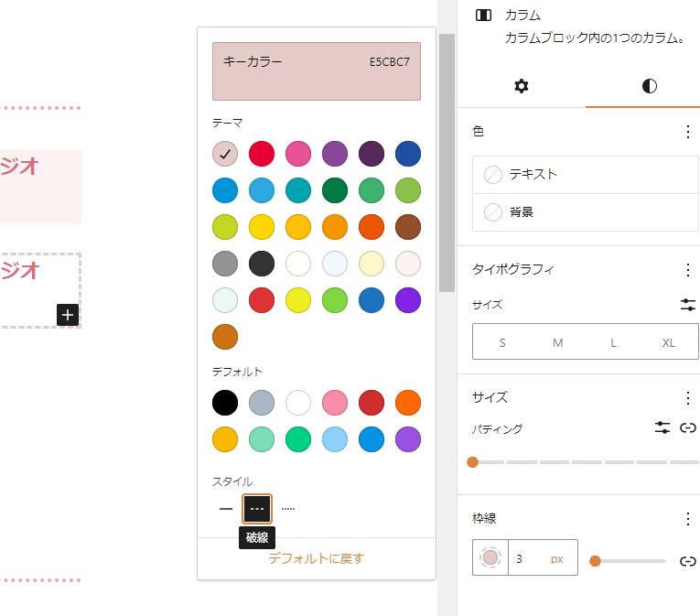Unlink border sides icon
Viewport: 700px width, 616px height.
[x=687, y=561]
